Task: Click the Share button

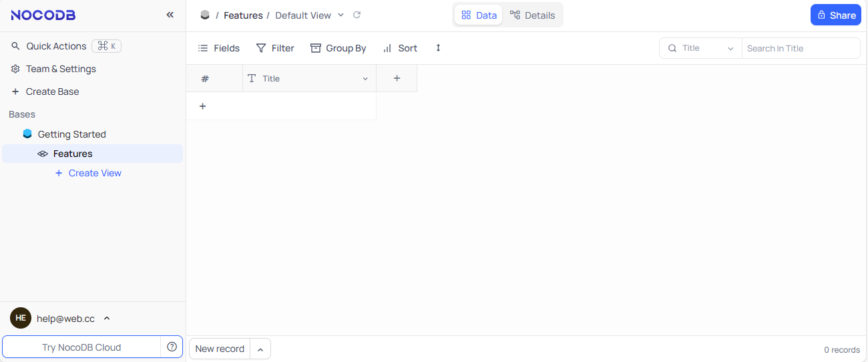Action: (836, 15)
